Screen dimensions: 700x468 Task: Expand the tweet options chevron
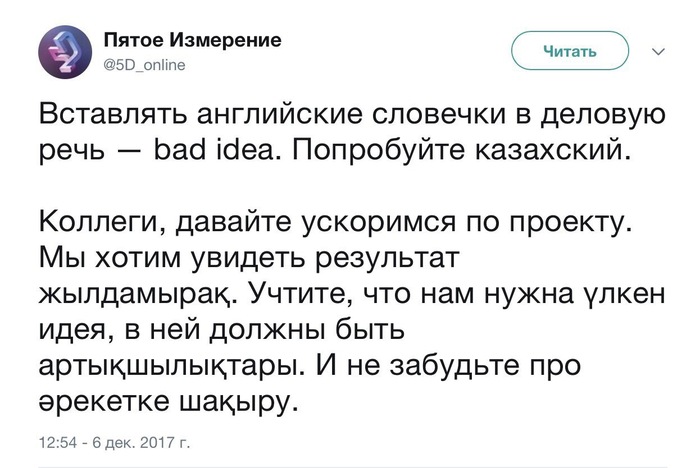coord(657,49)
